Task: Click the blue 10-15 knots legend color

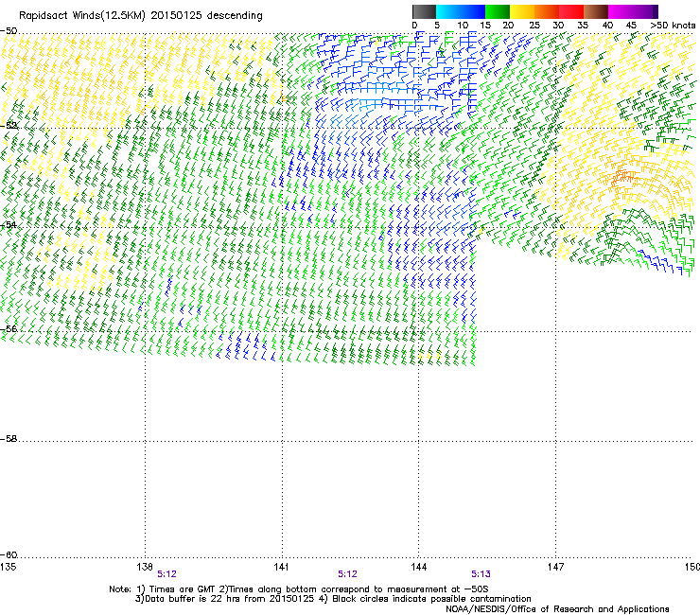Action: pyautogui.click(x=473, y=11)
